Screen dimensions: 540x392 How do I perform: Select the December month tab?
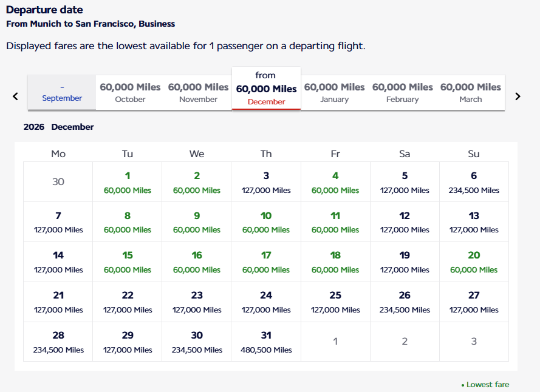pyautogui.click(x=266, y=89)
